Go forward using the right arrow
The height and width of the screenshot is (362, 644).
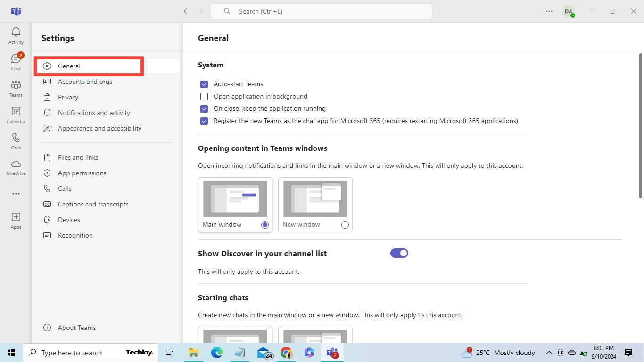click(201, 11)
